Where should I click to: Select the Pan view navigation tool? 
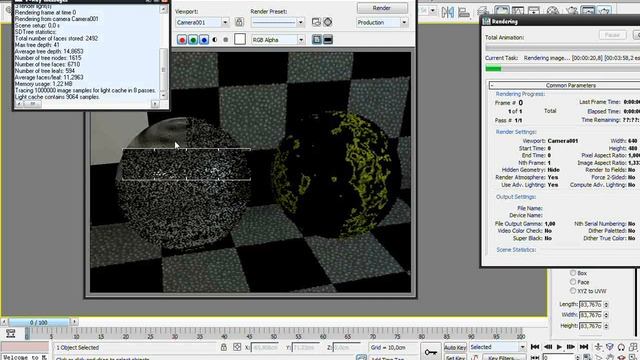coord(610,358)
